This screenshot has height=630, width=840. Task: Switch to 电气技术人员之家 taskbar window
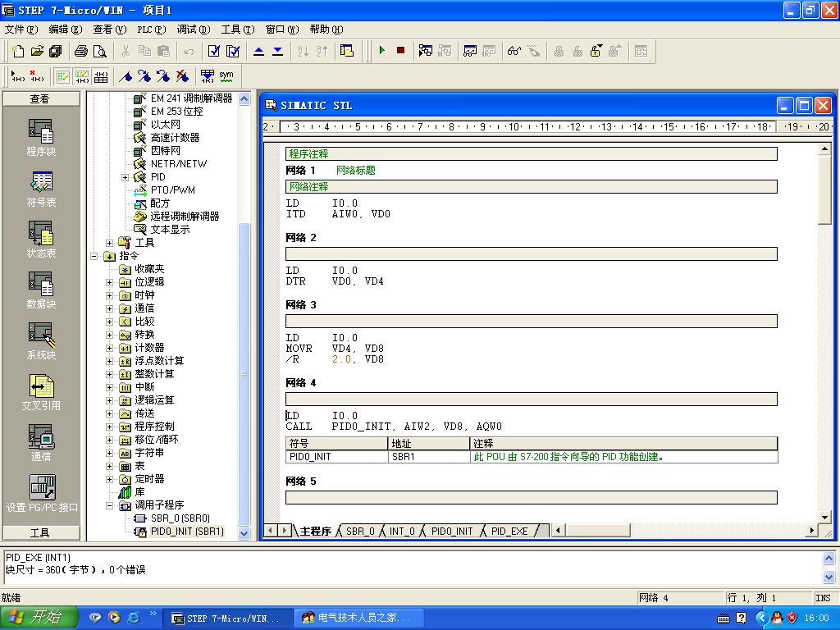(359, 619)
